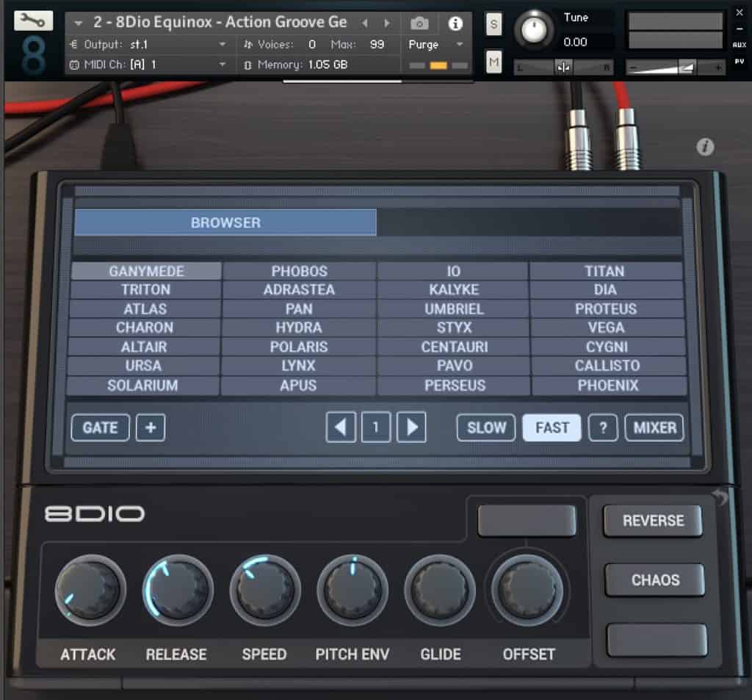The width and height of the screenshot is (752, 700).
Task: Select the ALTAIR preset
Action: pos(144,347)
